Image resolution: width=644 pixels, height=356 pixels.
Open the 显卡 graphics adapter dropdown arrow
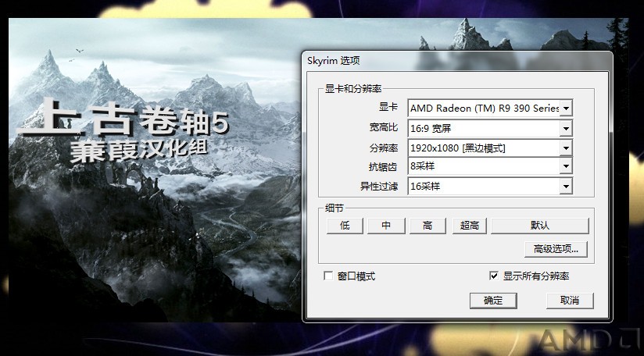567,109
